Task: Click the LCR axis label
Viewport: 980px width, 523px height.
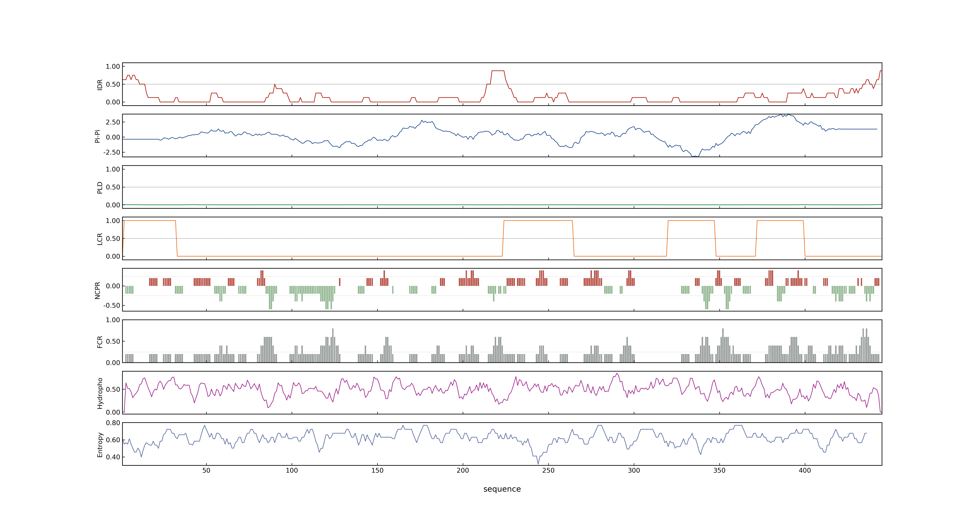Action: [x=100, y=239]
